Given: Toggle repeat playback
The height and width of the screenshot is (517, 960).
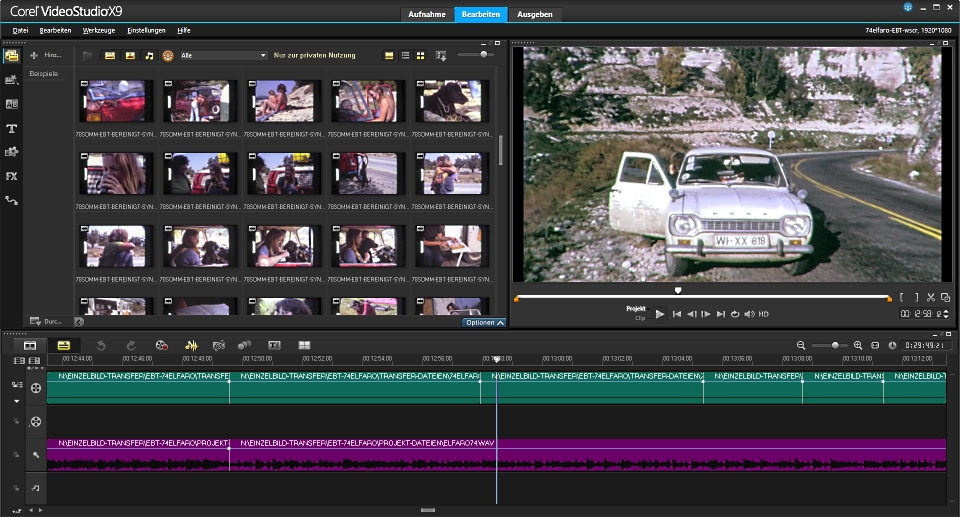Looking at the screenshot, I should point(735,314).
